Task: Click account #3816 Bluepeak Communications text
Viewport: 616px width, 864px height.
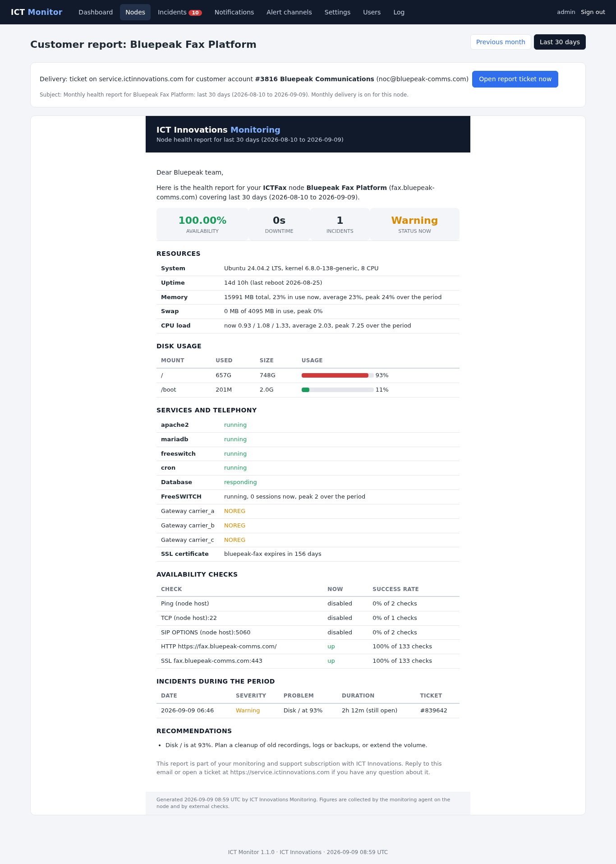Action: tap(314, 79)
